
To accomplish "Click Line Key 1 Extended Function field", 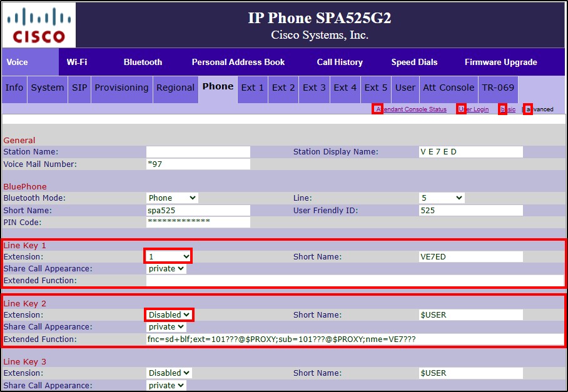I will (355, 281).
